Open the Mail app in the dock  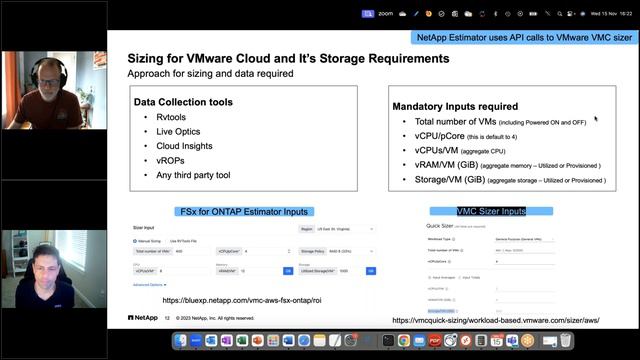419,341
